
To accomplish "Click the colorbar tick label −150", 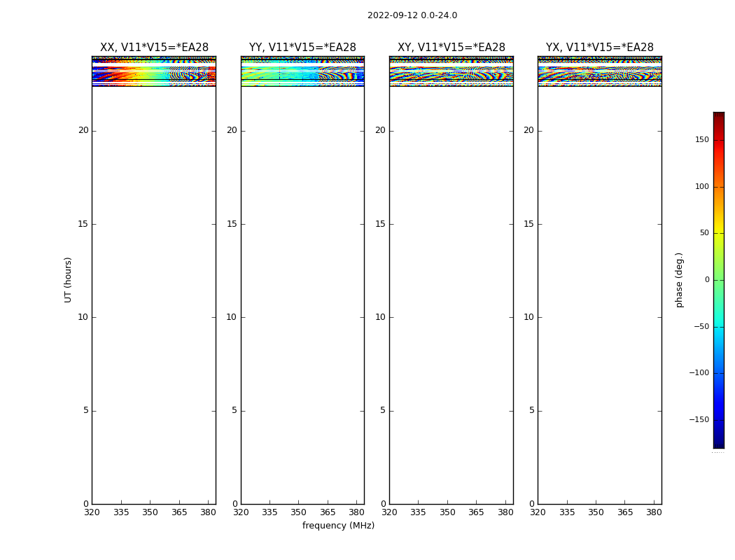I will coord(699,420).
